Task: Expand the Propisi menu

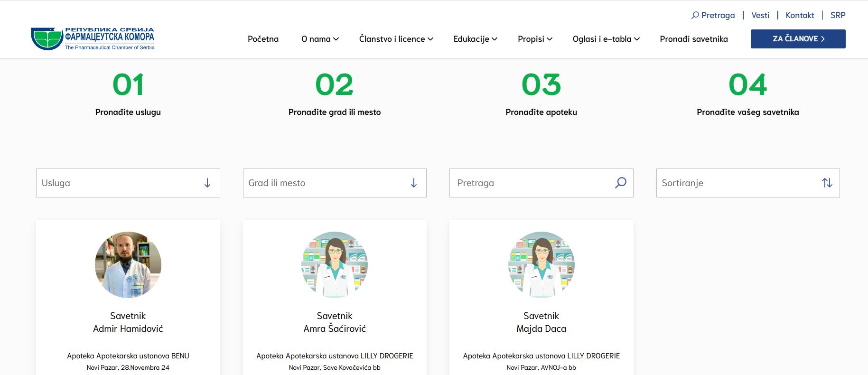Action: (535, 39)
